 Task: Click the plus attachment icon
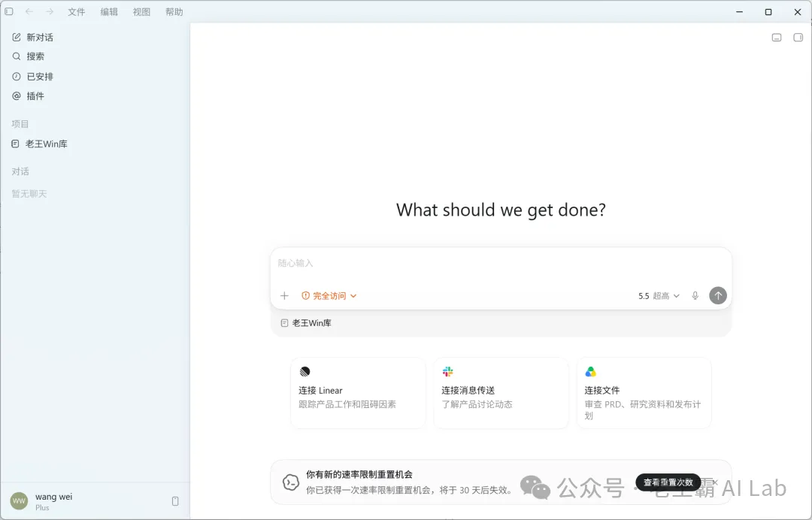point(284,296)
